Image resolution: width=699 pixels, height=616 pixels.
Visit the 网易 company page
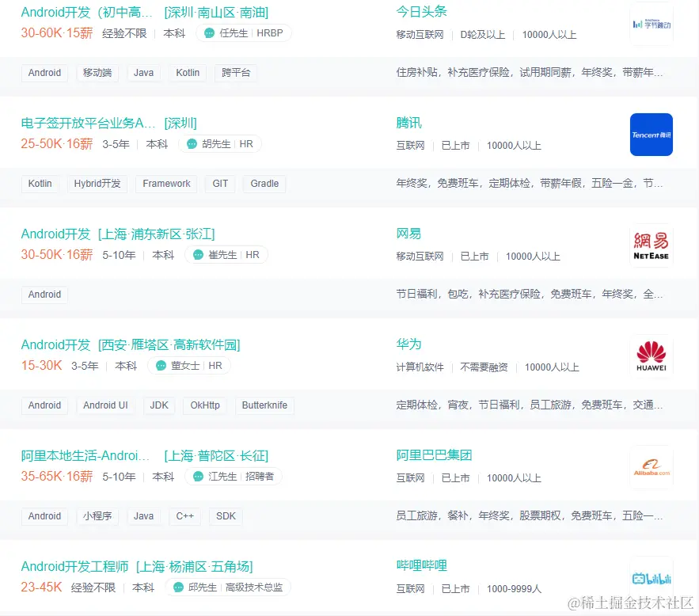(408, 234)
